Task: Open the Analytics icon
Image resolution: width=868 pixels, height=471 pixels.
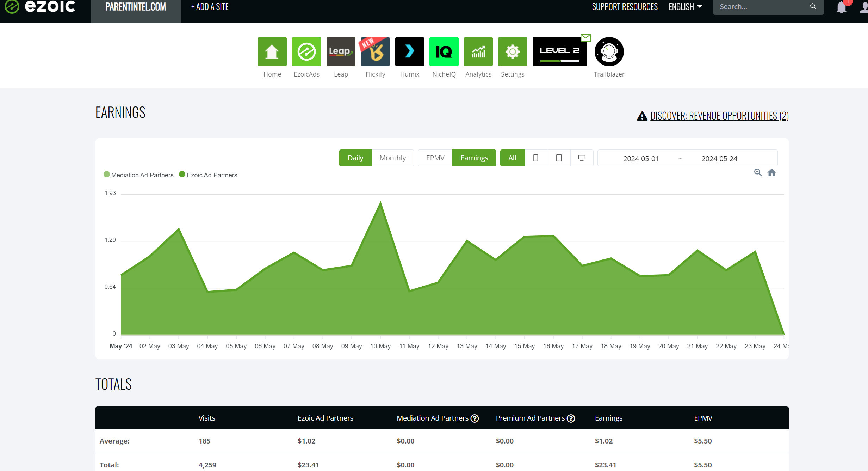Action: [x=478, y=51]
